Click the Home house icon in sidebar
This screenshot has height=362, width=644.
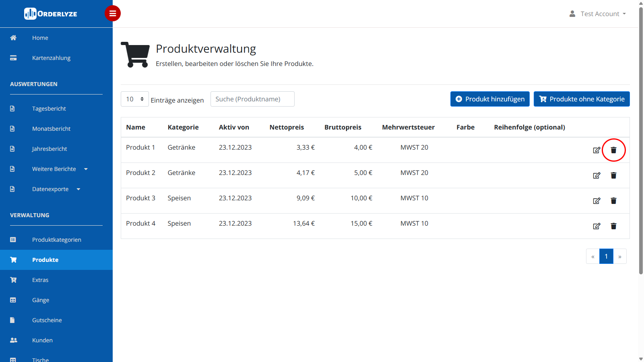[13, 38]
